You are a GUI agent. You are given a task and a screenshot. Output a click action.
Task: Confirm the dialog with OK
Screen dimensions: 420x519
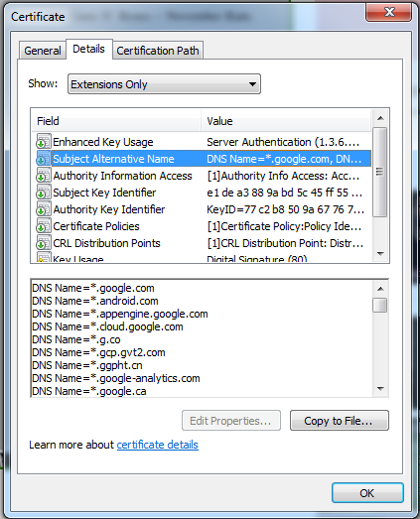click(x=367, y=493)
